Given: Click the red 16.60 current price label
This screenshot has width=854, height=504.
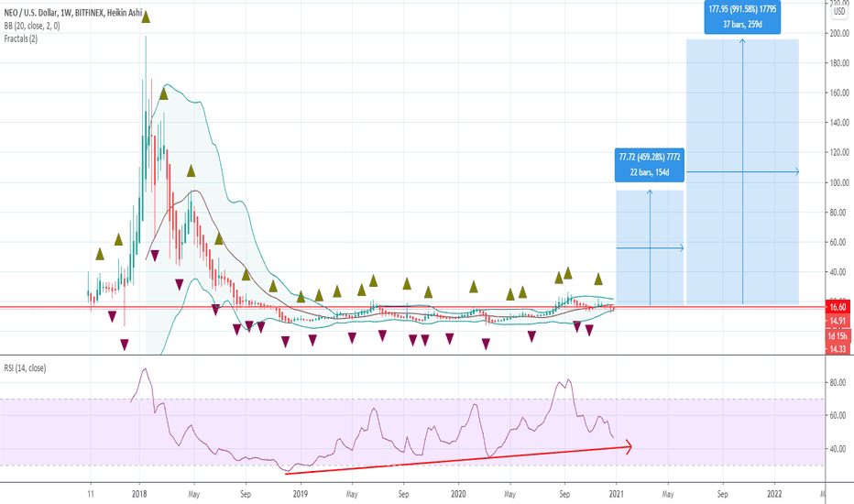Looking at the screenshot, I should click(x=838, y=307).
